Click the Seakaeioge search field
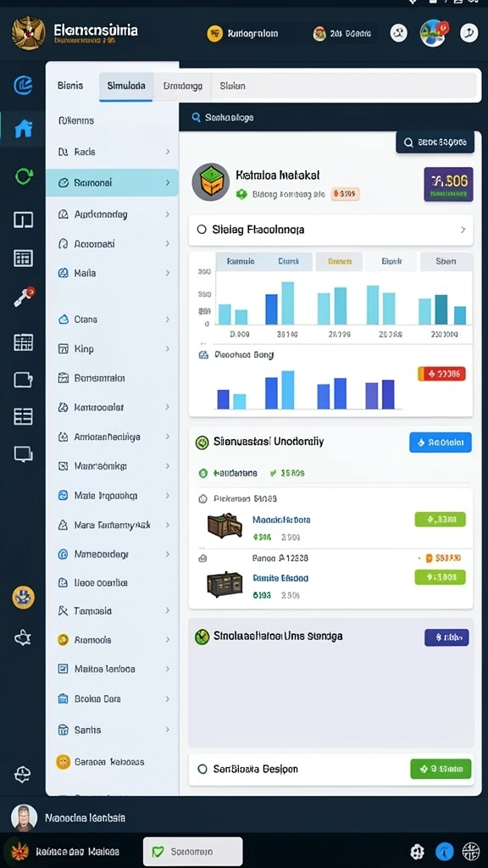This screenshot has width=488, height=868. pos(330,117)
